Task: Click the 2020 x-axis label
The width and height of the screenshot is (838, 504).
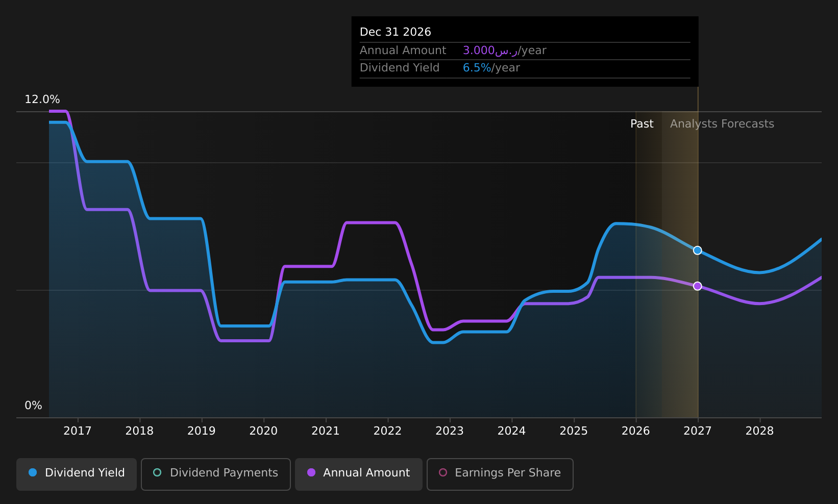Action: (263, 431)
